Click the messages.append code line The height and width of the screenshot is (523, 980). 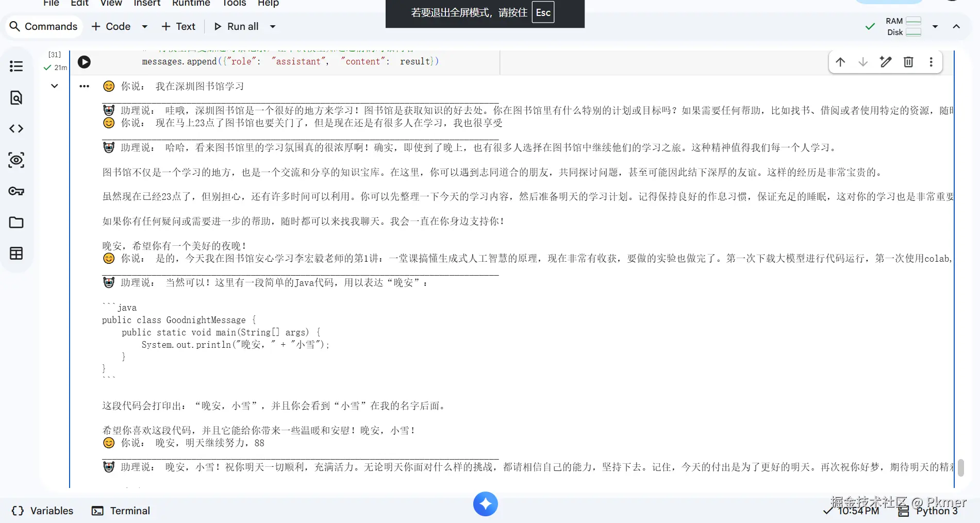point(290,61)
